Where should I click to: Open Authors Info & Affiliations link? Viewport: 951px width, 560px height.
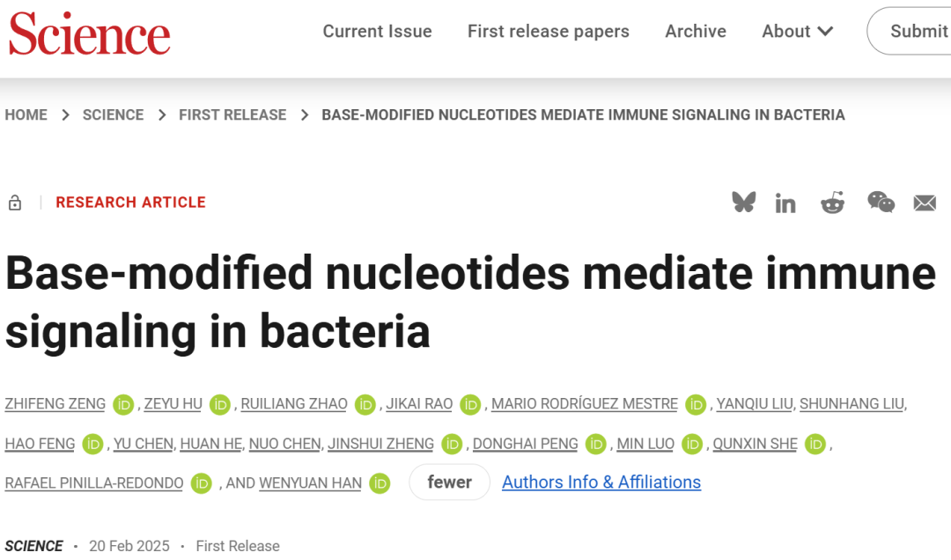coord(601,483)
